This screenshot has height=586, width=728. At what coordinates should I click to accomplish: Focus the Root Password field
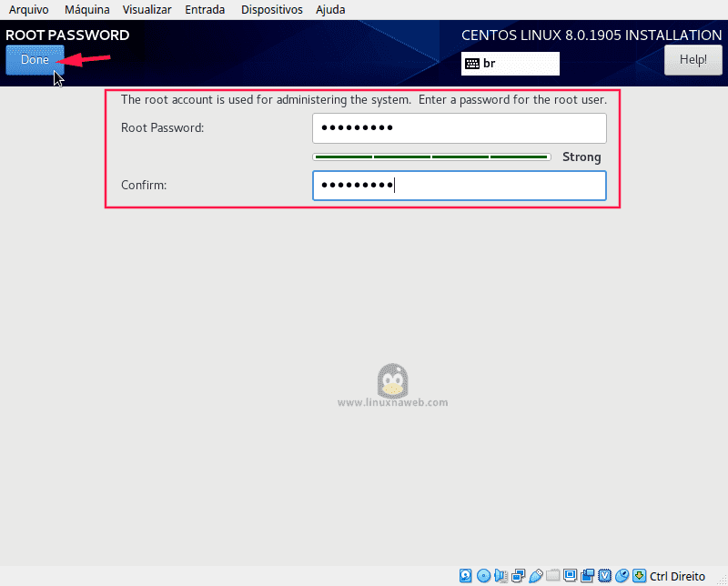point(460,128)
